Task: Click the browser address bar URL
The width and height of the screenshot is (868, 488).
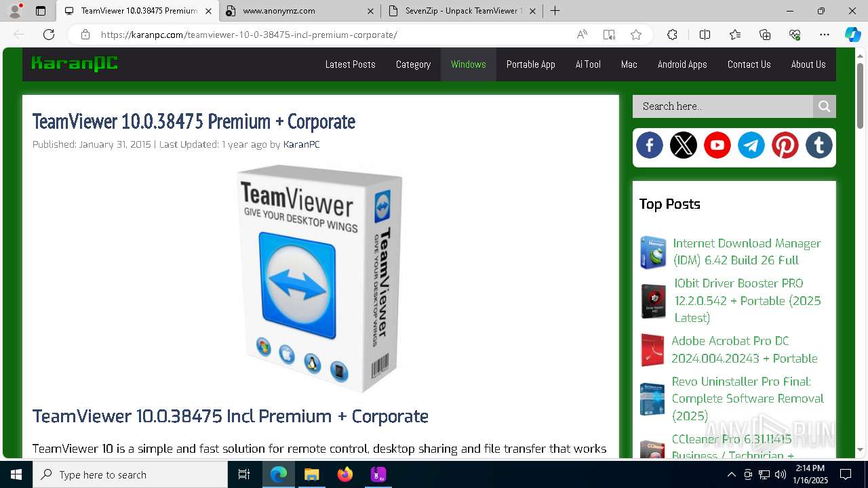Action: click(x=249, y=35)
